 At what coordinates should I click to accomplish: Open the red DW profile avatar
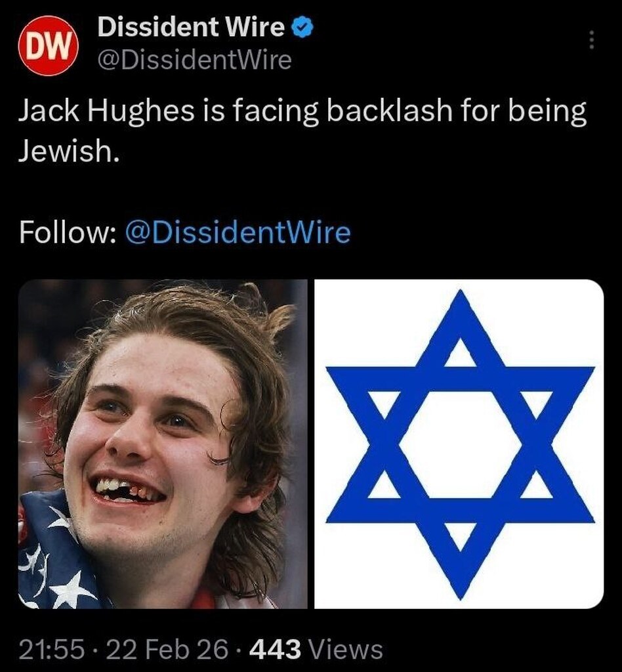47,45
